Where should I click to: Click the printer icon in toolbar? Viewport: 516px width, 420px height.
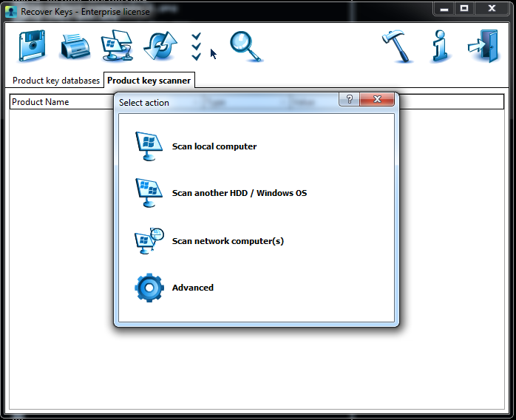[75, 47]
